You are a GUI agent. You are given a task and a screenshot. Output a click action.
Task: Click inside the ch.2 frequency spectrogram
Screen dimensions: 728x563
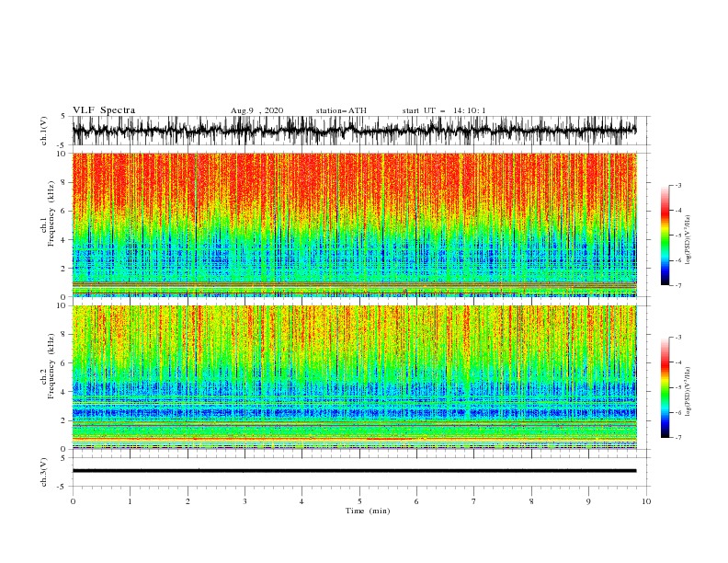tap(354, 377)
